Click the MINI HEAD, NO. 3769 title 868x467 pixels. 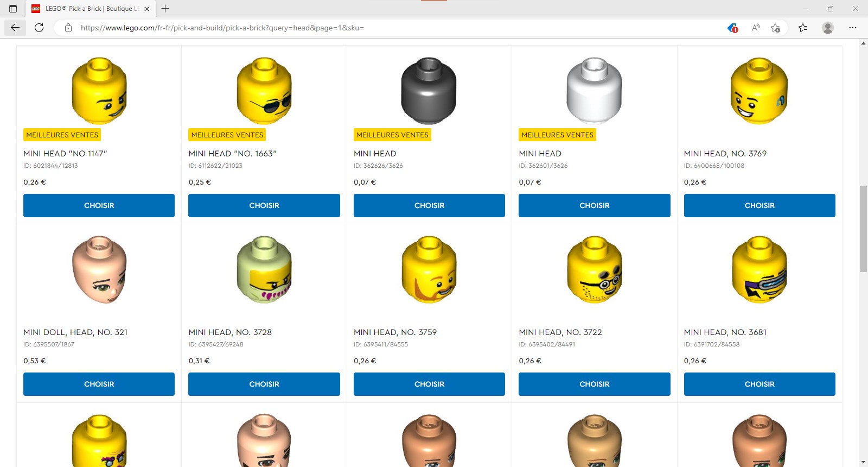click(x=725, y=154)
